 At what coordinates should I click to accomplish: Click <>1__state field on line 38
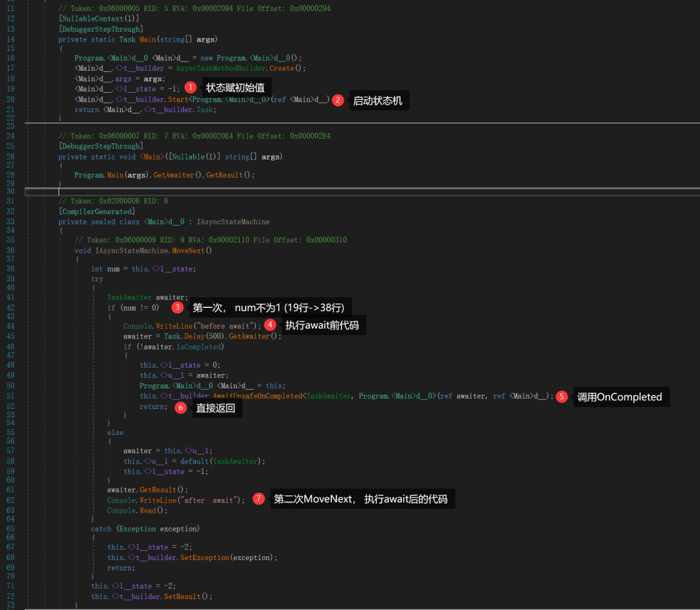172,269
